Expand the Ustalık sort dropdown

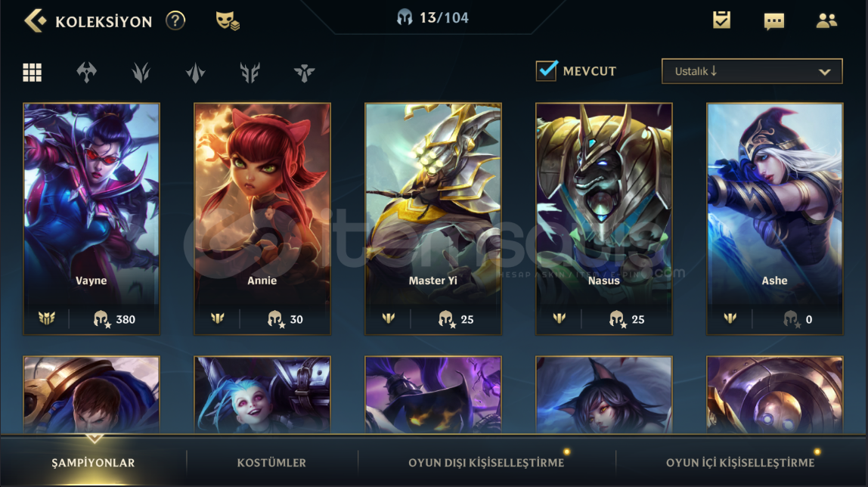pos(752,71)
